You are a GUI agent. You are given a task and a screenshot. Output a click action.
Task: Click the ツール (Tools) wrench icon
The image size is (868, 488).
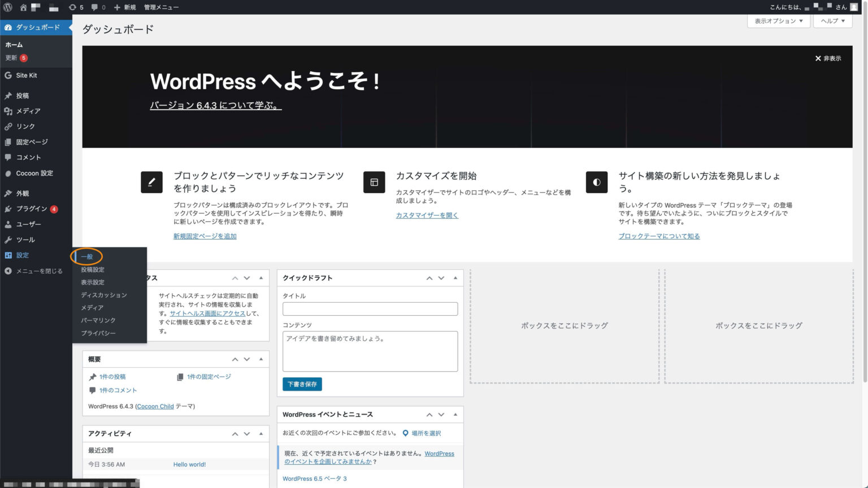pyautogui.click(x=8, y=239)
